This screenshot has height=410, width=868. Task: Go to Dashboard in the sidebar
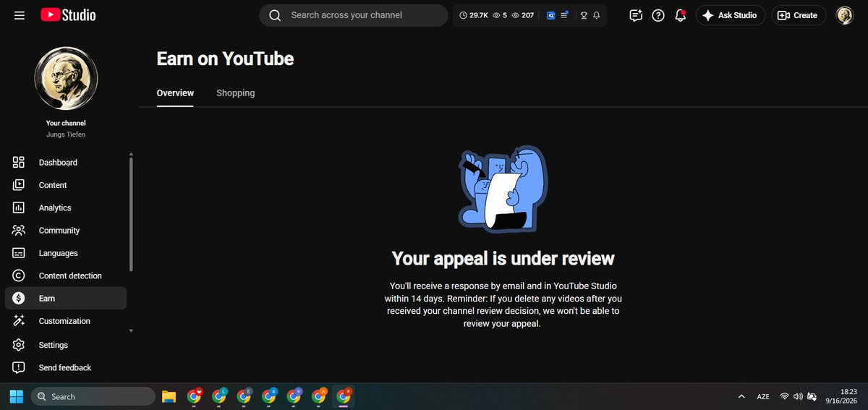(x=66, y=163)
